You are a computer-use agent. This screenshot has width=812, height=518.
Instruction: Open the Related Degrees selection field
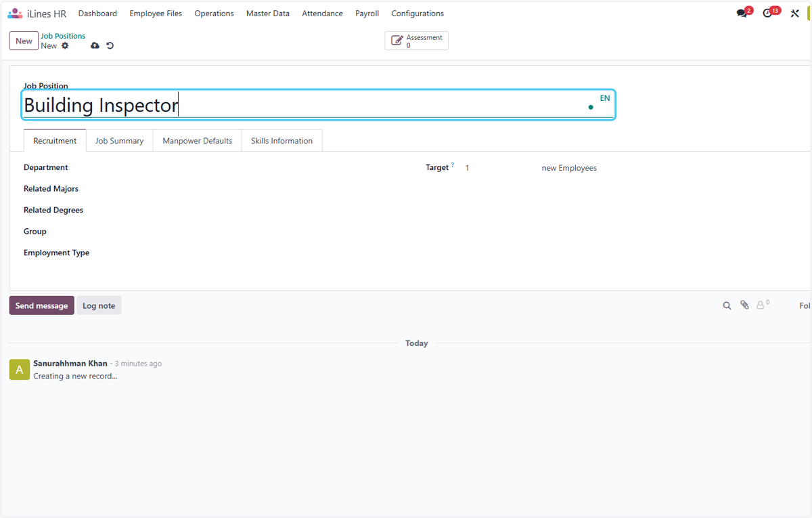257,210
